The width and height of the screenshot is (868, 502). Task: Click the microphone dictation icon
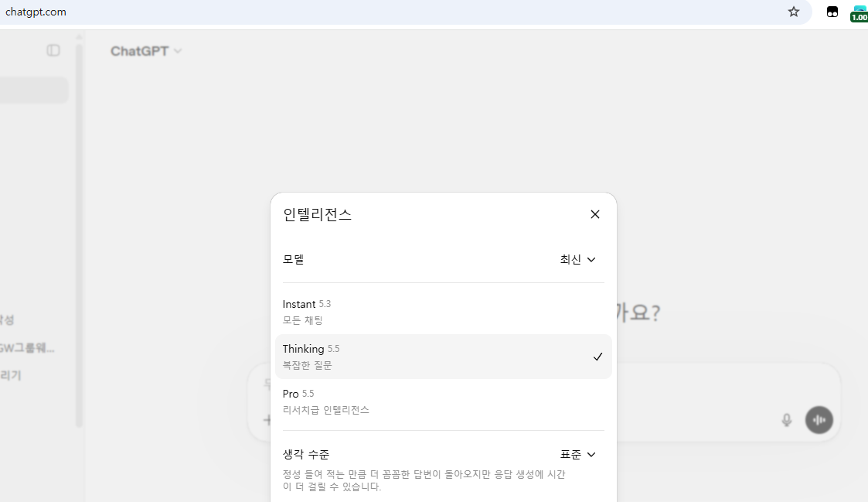[x=787, y=420]
